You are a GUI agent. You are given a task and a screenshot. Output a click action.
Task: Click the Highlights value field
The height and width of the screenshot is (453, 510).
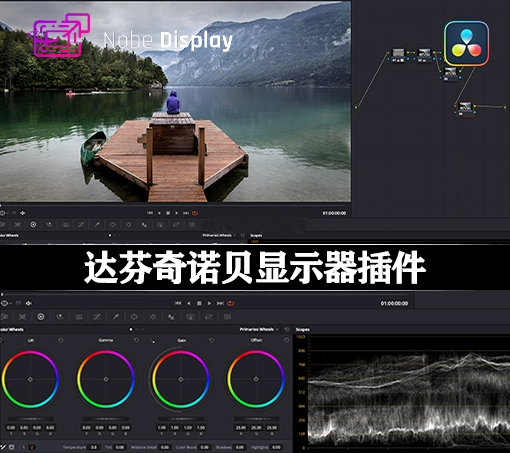point(276,447)
